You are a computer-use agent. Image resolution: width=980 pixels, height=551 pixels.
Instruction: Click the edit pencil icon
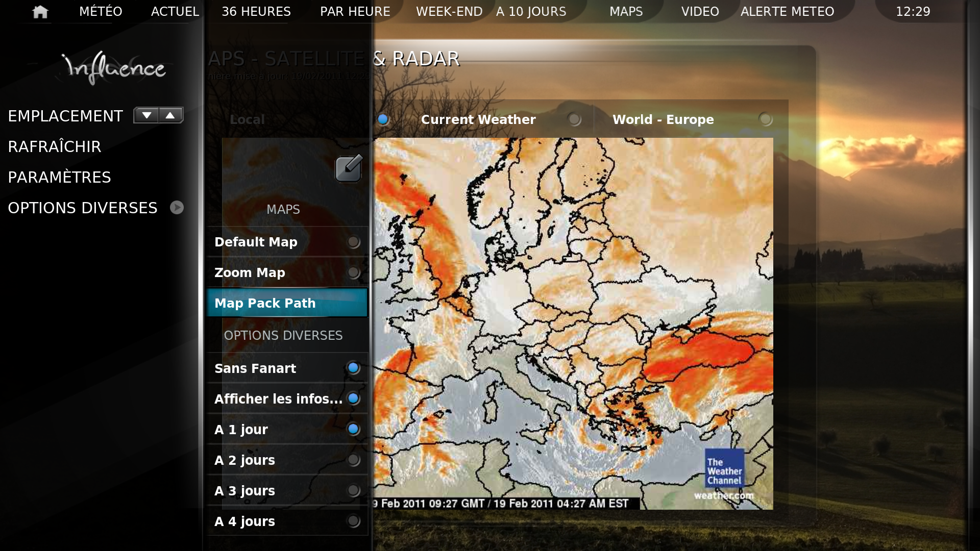[349, 169]
